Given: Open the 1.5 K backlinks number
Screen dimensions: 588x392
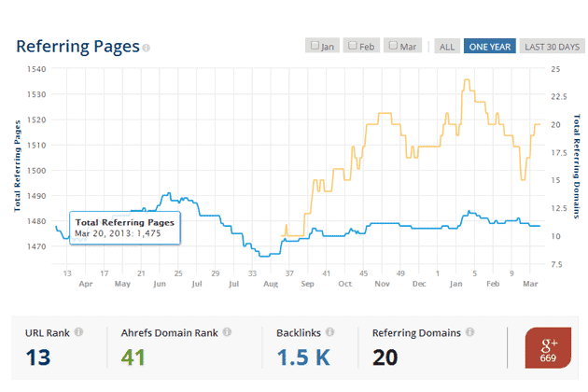Looking at the screenshot, I should [301, 357].
